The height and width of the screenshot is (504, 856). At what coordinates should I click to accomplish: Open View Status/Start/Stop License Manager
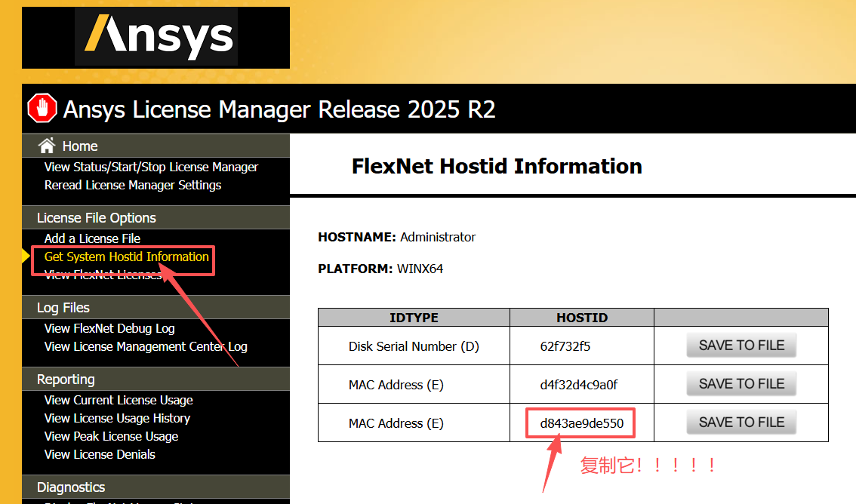coord(151,167)
